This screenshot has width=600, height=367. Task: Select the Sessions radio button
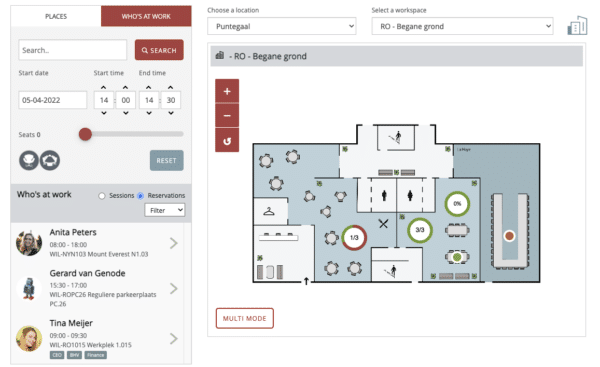102,196
